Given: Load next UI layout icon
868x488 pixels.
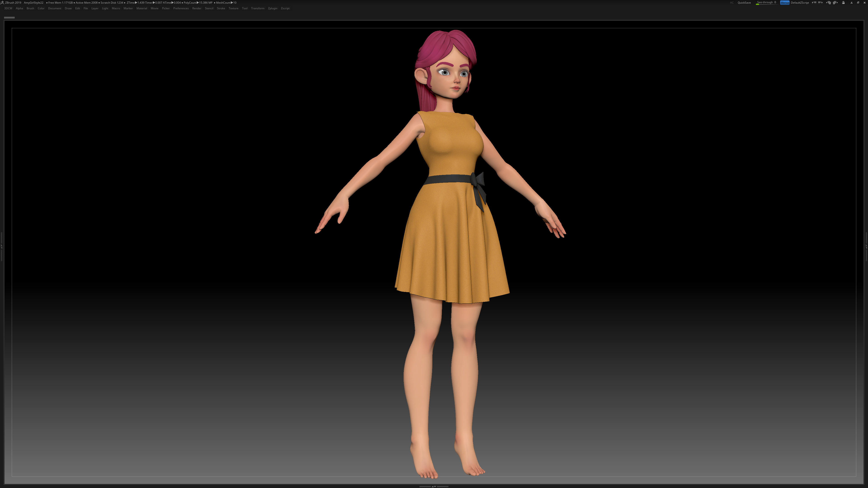Looking at the screenshot, I should pos(835,3).
